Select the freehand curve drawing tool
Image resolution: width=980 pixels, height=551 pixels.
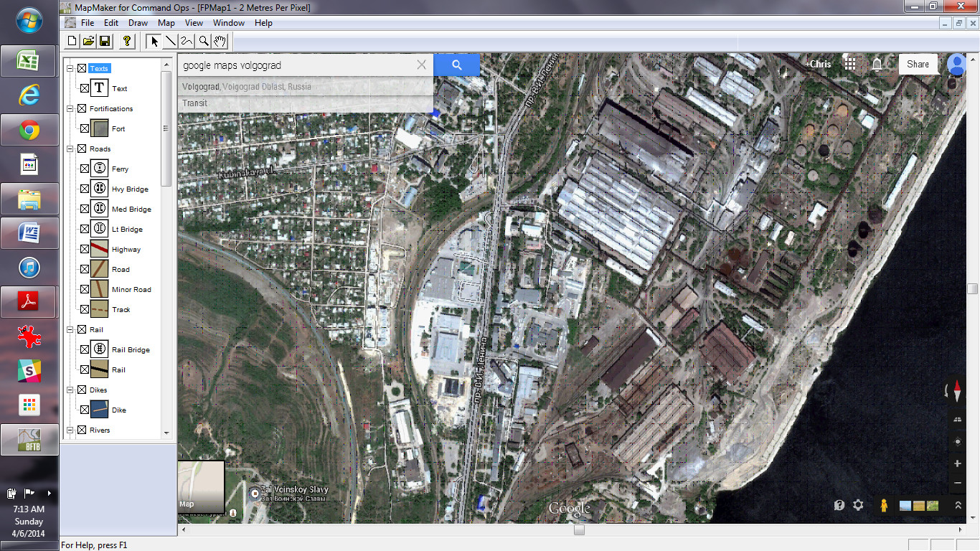pos(187,41)
